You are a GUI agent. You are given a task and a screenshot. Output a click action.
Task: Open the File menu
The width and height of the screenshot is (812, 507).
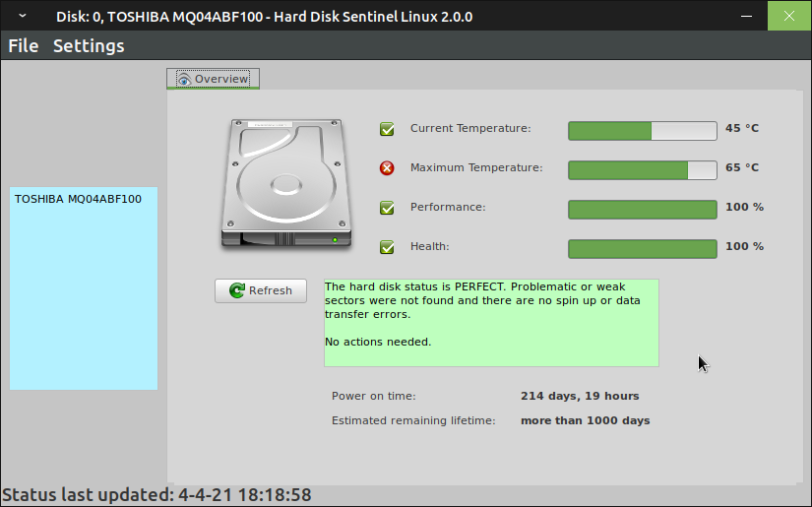(24, 46)
